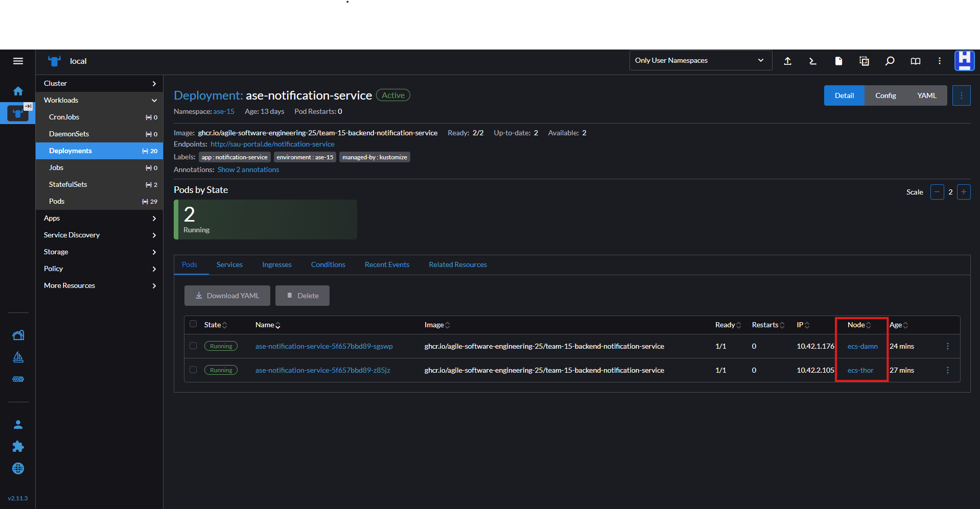
Task: Open Rancher documentation via the book icon
Action: click(x=915, y=61)
